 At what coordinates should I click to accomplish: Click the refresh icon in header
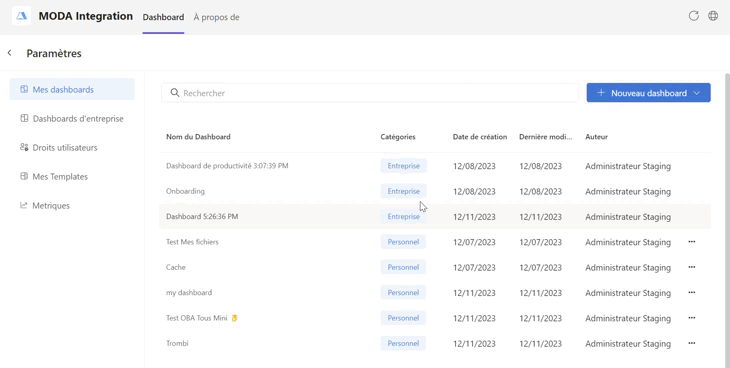tap(694, 16)
